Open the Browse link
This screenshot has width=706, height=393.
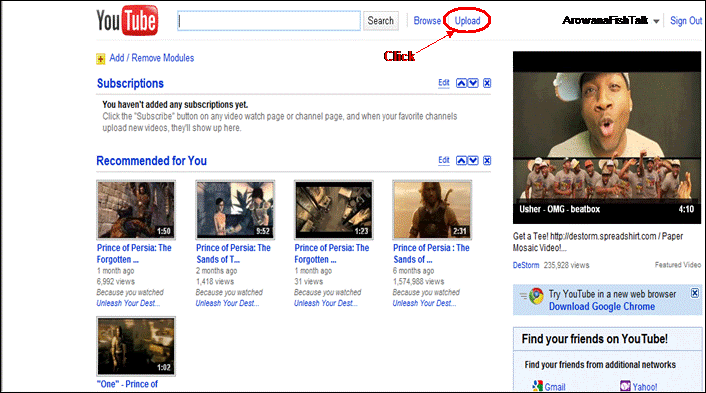click(427, 21)
